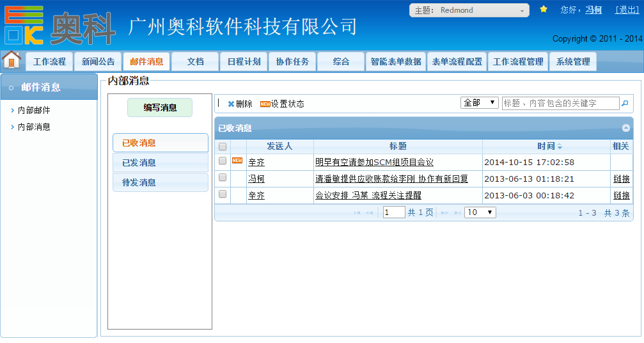This screenshot has height=343, width=644.
Task: Click the 设置状态 set status icon
Action: [265, 104]
